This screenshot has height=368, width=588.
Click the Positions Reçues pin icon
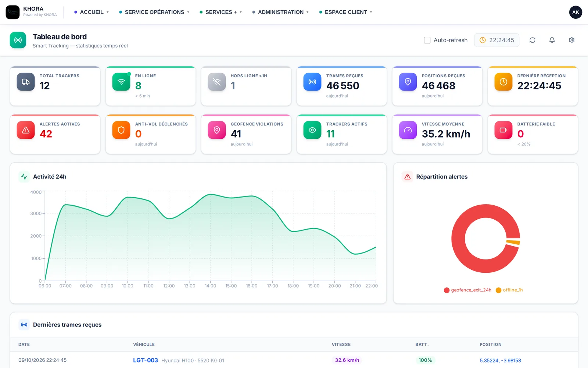tap(408, 82)
